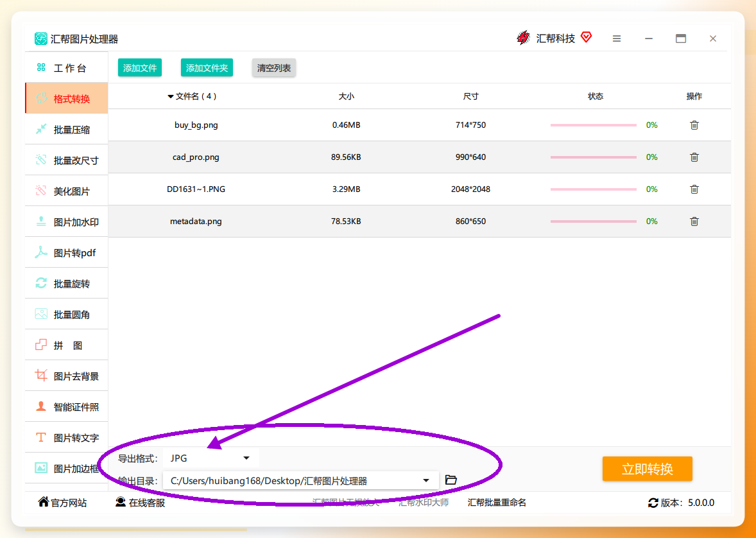
Task: Select the cad_pro.png file name
Action: tap(196, 157)
